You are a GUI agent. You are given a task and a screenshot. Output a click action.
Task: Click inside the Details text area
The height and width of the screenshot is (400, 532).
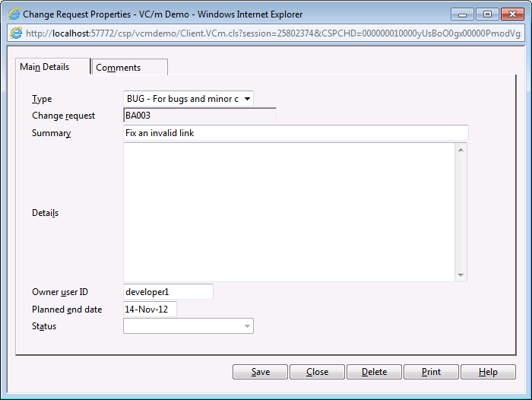(x=289, y=211)
